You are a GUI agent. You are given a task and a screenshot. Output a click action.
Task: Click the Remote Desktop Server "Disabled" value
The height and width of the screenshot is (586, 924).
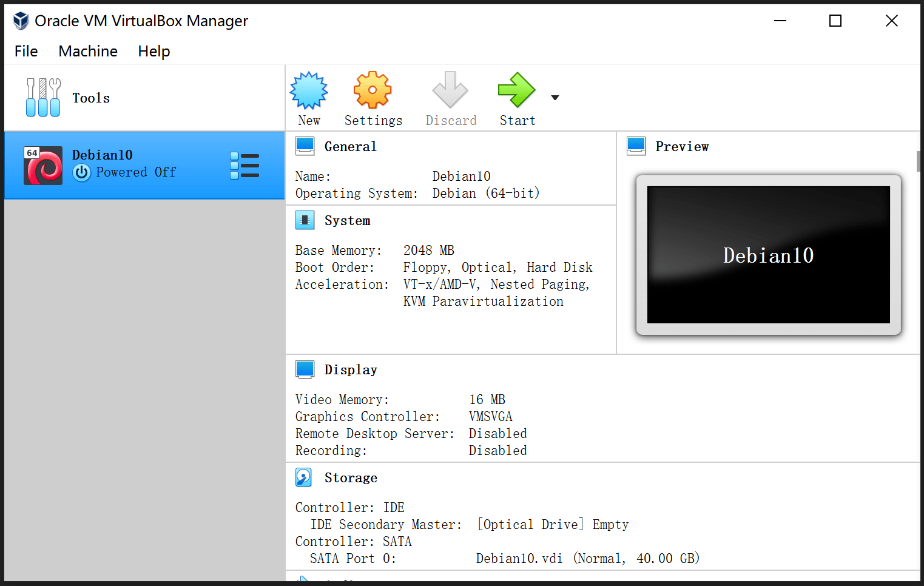coord(498,434)
